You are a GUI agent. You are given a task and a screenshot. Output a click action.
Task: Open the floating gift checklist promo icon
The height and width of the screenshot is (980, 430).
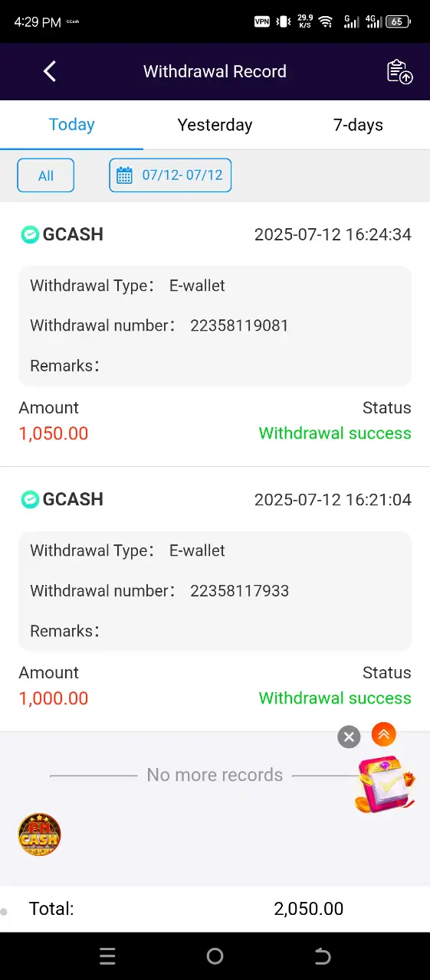tap(386, 783)
